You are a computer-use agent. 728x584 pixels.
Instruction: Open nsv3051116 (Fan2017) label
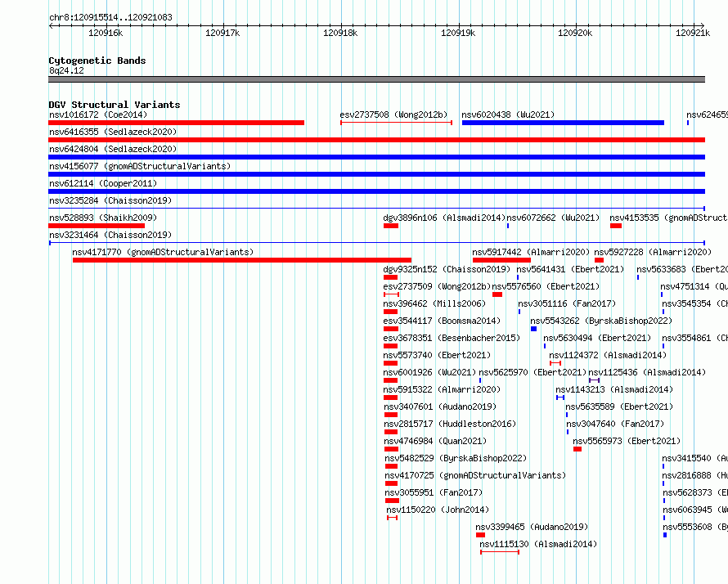click(567, 303)
